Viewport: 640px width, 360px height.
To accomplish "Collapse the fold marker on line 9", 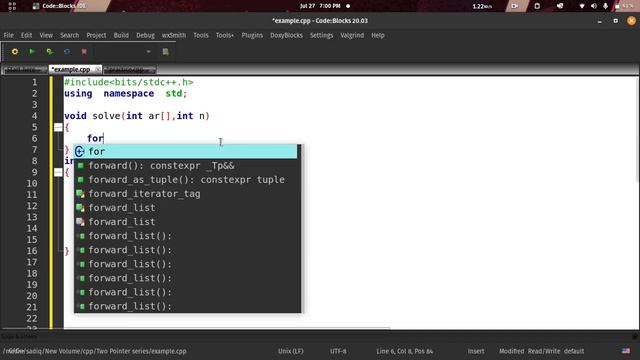I will [x=58, y=172].
